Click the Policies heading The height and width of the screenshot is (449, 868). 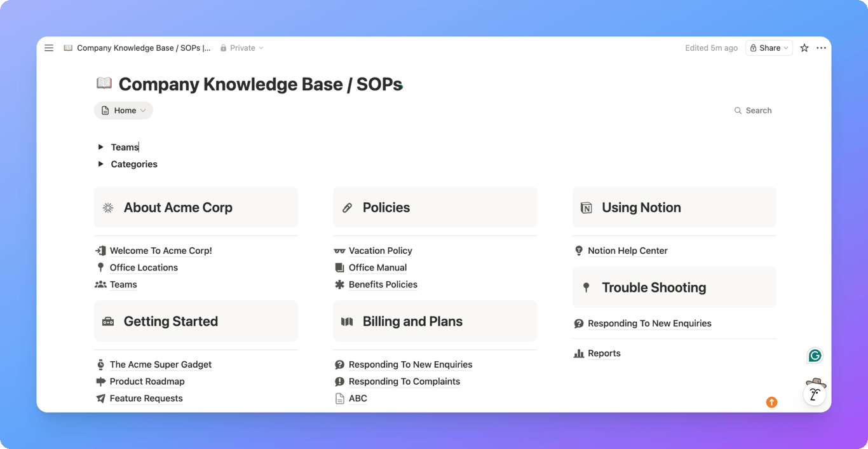[x=386, y=208]
